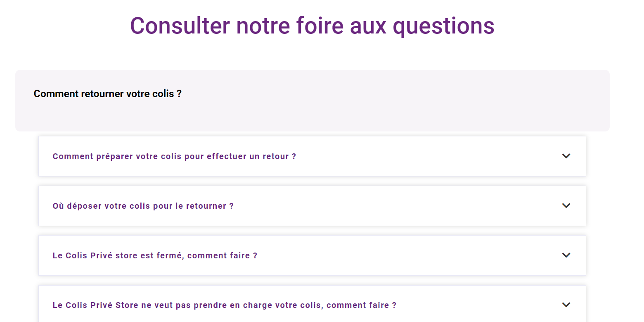The width and height of the screenshot is (644, 322).
Task: Select the grey "Comment retourner votre colis ?" section panel
Action: point(312,100)
